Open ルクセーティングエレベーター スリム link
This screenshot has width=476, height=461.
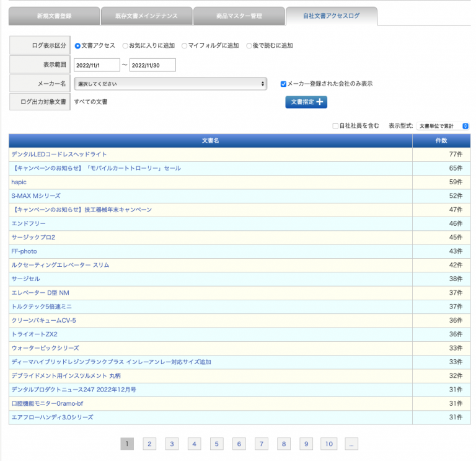(60, 265)
